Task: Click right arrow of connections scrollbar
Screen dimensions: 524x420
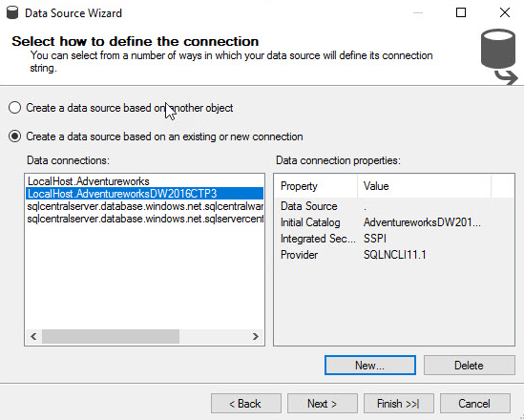Action: [256, 336]
